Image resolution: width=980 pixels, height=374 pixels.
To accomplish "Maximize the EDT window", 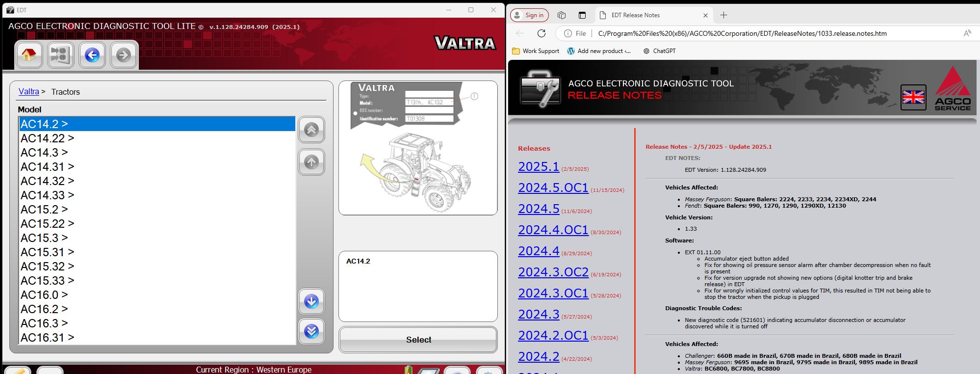I will tap(471, 10).
